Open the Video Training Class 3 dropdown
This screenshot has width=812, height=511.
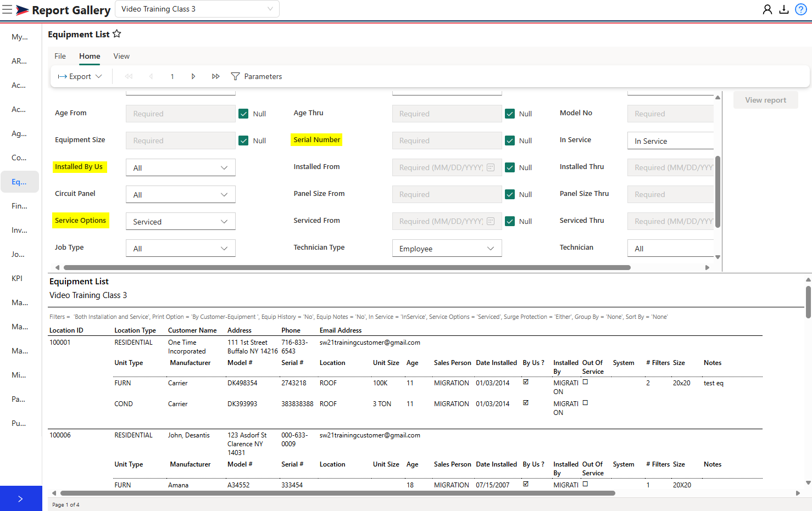pos(197,9)
